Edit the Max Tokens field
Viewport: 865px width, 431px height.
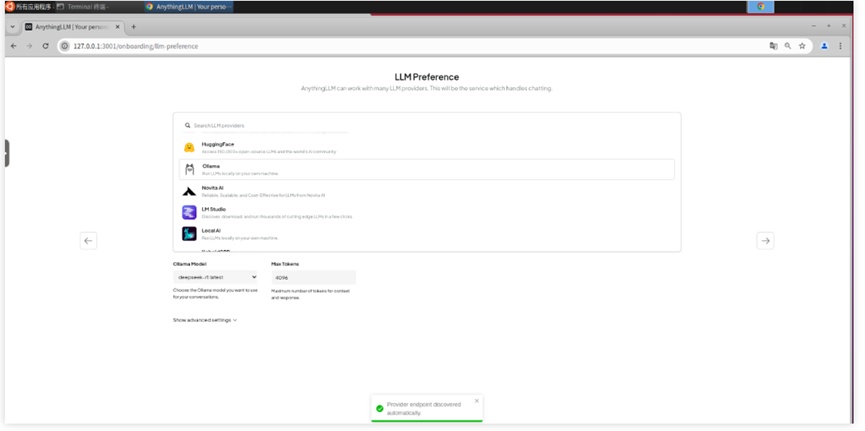point(313,277)
